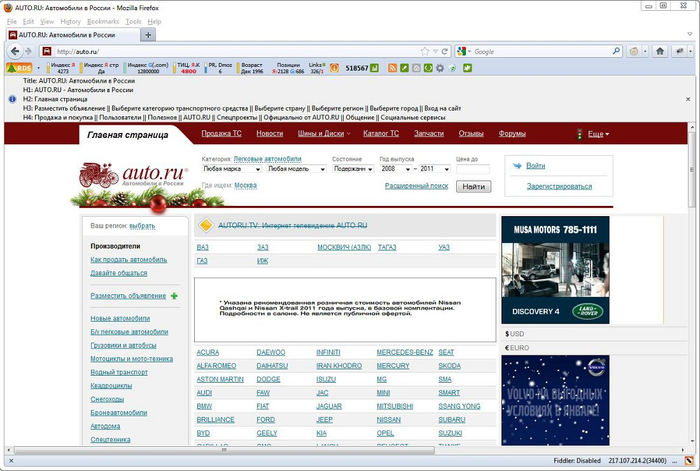Click the blue info icon in the SEO bar
Viewport: 700px width, 471px height.
tap(12, 99)
